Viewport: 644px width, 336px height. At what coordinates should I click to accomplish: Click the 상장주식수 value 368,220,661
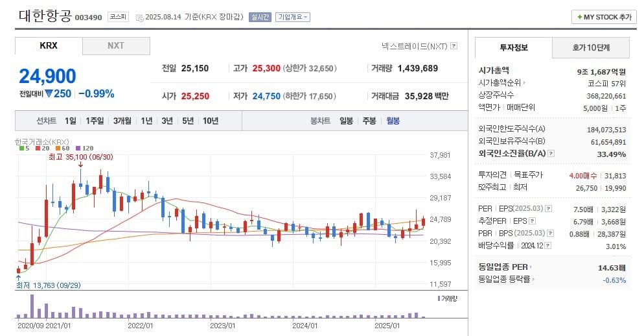[x=606, y=96]
